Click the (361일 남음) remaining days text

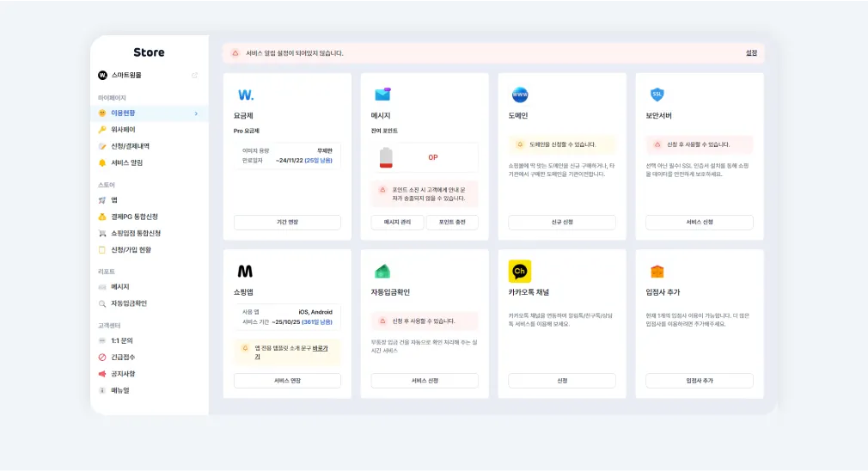(316, 322)
